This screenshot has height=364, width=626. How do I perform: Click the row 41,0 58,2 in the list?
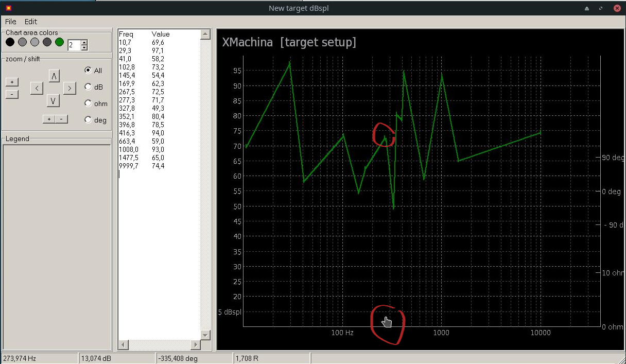pyautogui.click(x=142, y=59)
